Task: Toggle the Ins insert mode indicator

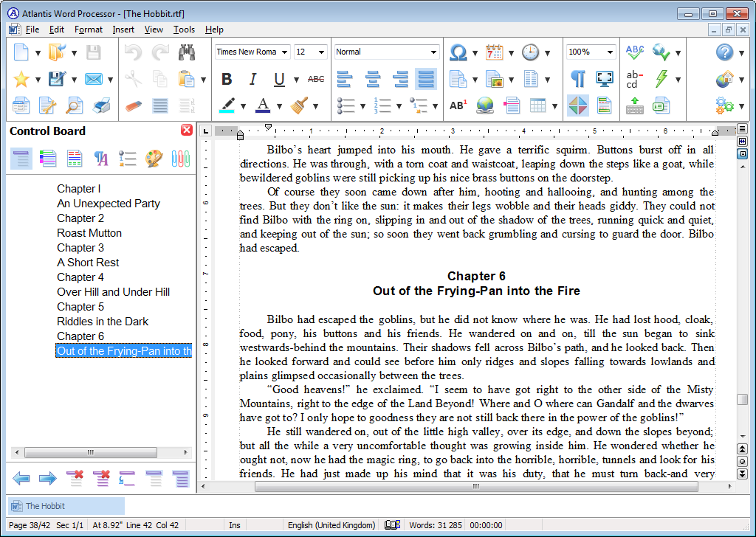Action: click(235, 525)
